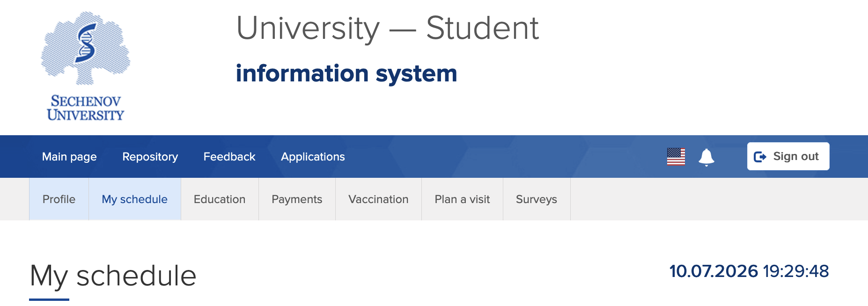
Task: Switch language via the US flag icon
Action: (676, 157)
